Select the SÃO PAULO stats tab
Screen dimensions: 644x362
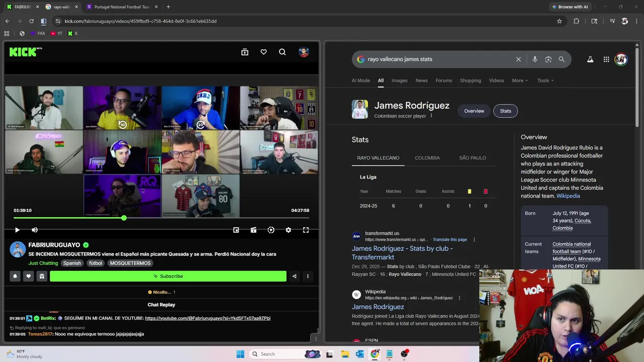[x=472, y=158]
